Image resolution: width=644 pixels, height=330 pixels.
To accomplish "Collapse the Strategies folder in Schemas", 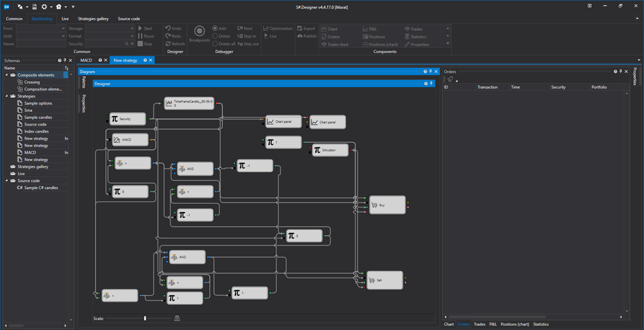I will coord(7,96).
